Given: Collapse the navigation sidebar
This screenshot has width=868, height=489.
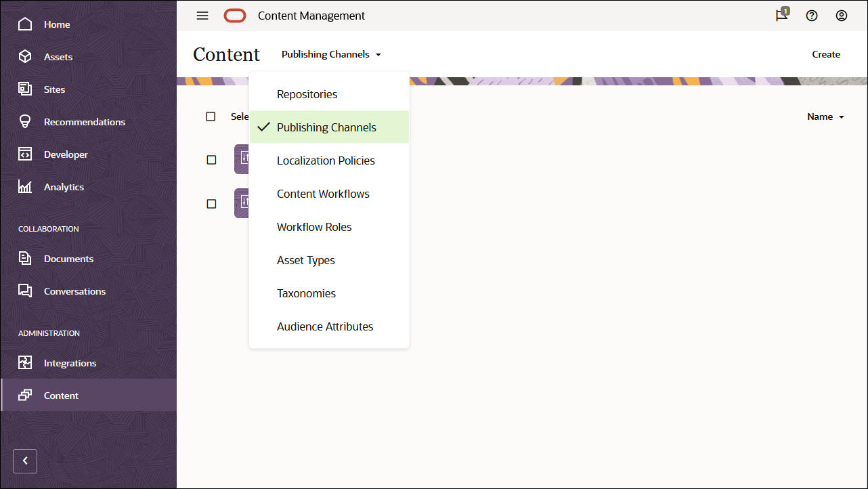Looking at the screenshot, I should pyautogui.click(x=24, y=461).
